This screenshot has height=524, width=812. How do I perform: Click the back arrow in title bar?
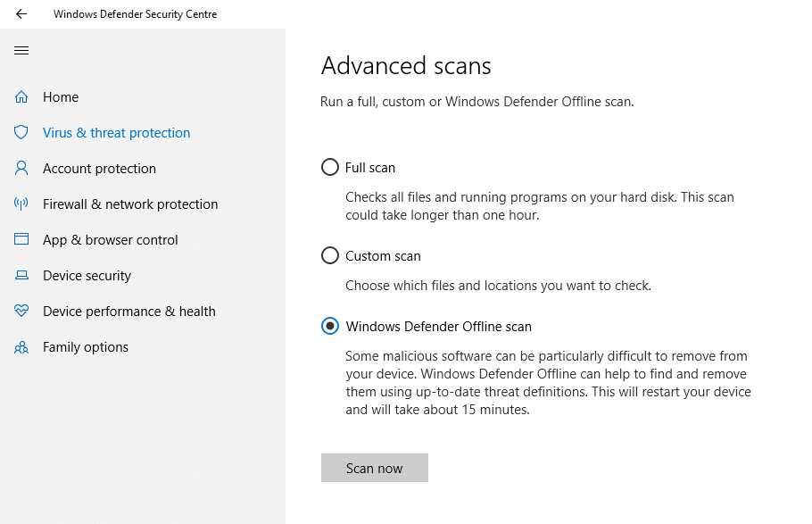click(x=21, y=14)
